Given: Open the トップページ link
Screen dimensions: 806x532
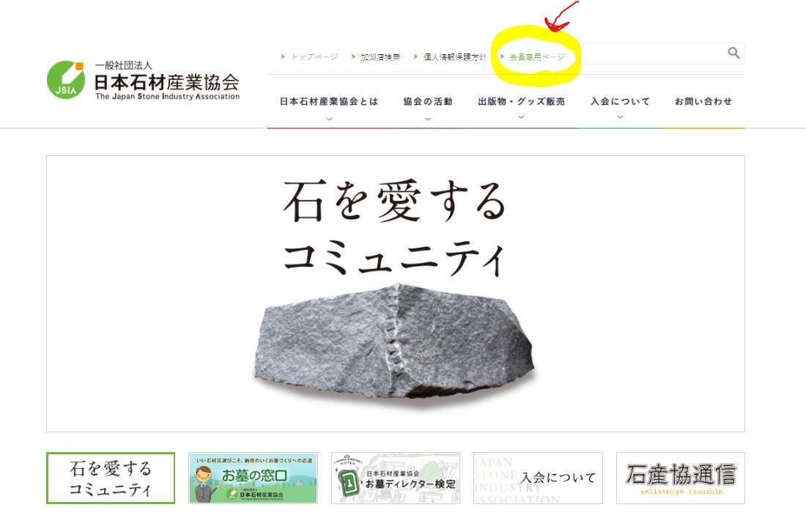Looking at the screenshot, I should (314, 56).
